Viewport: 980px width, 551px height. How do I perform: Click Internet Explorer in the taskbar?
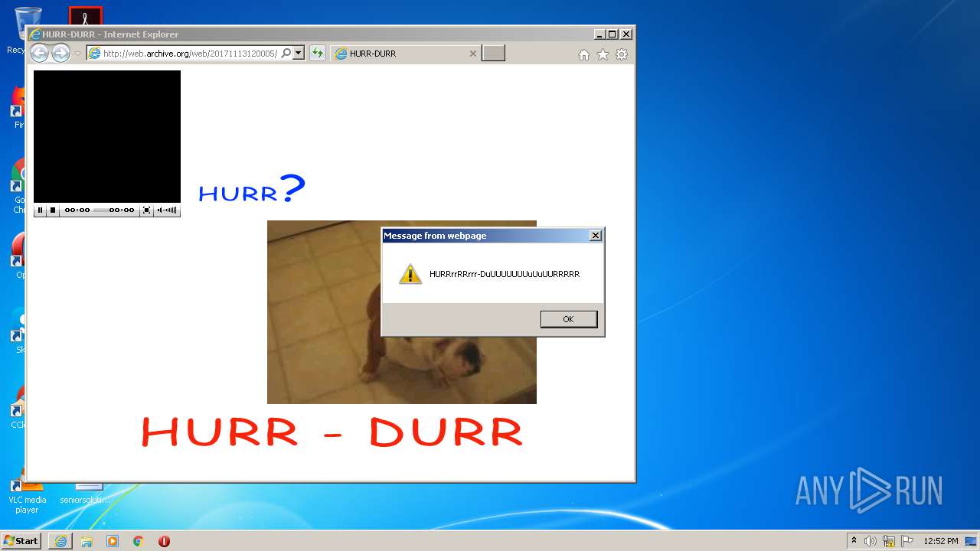tap(60, 541)
